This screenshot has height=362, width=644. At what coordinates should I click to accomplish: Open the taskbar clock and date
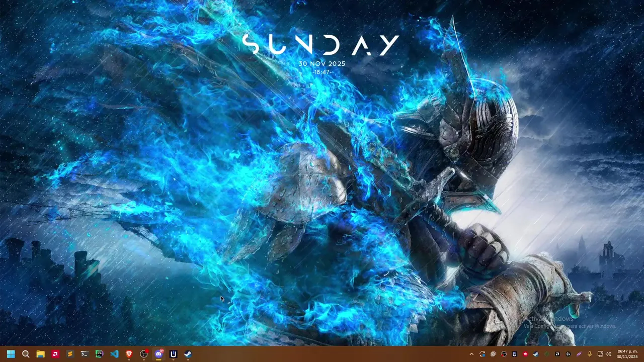point(627,354)
